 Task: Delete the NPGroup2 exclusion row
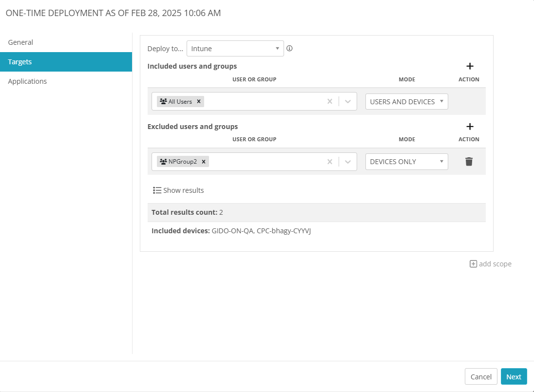(x=469, y=162)
